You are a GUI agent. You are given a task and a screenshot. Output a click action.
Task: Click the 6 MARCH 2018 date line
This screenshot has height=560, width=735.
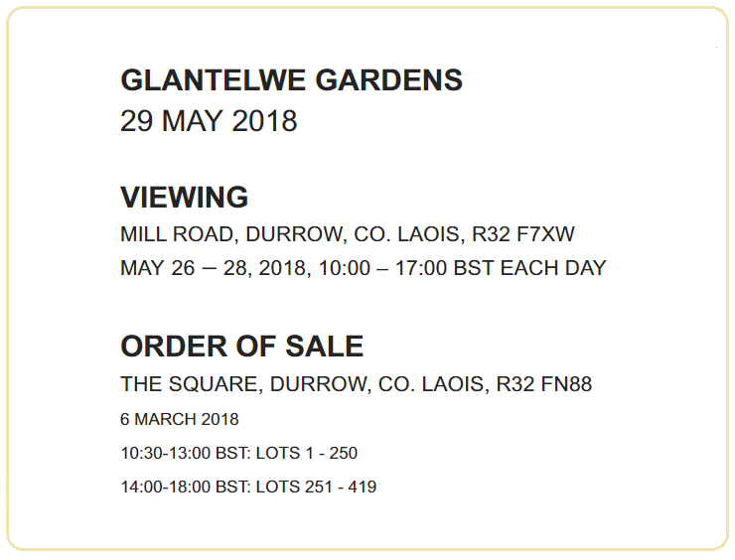(x=179, y=420)
